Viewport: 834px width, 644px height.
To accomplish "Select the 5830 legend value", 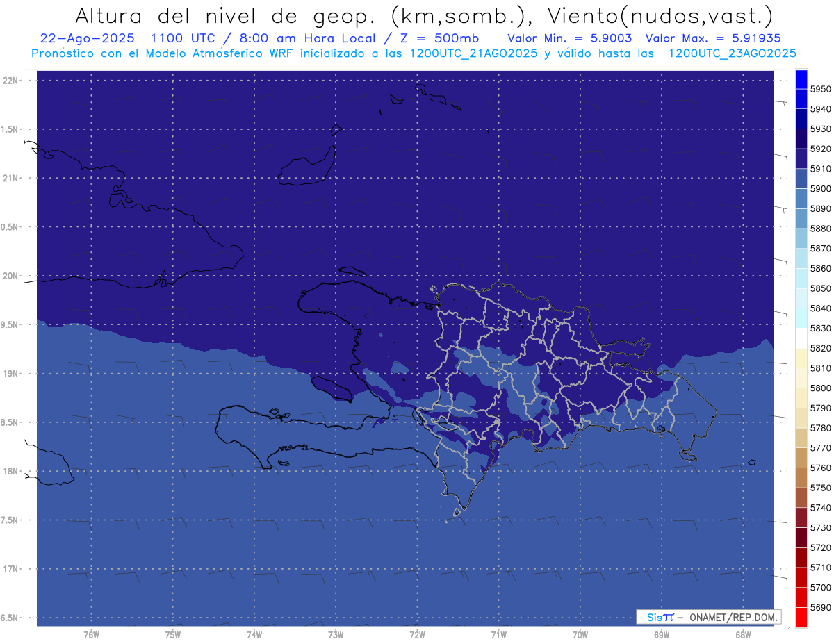I will pos(820,329).
